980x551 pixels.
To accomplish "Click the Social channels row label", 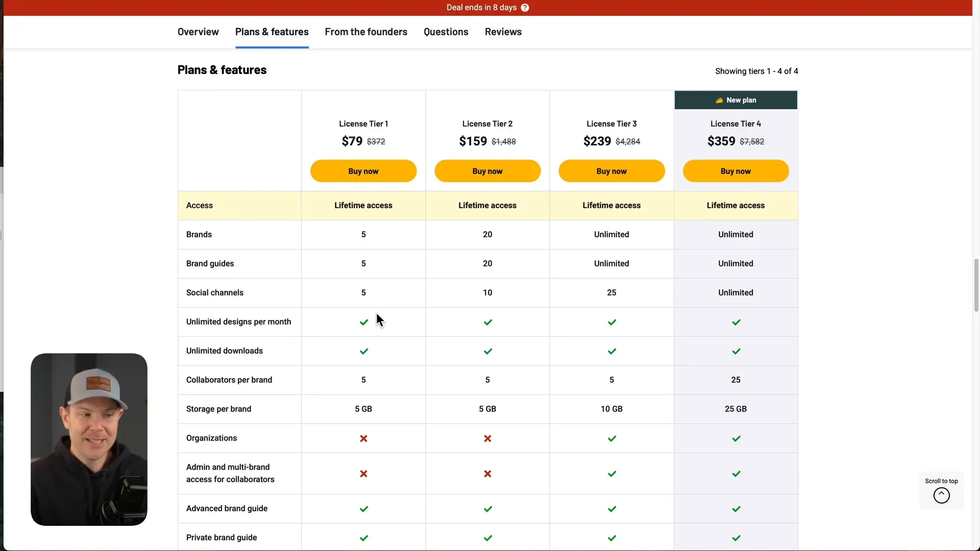I will (215, 293).
